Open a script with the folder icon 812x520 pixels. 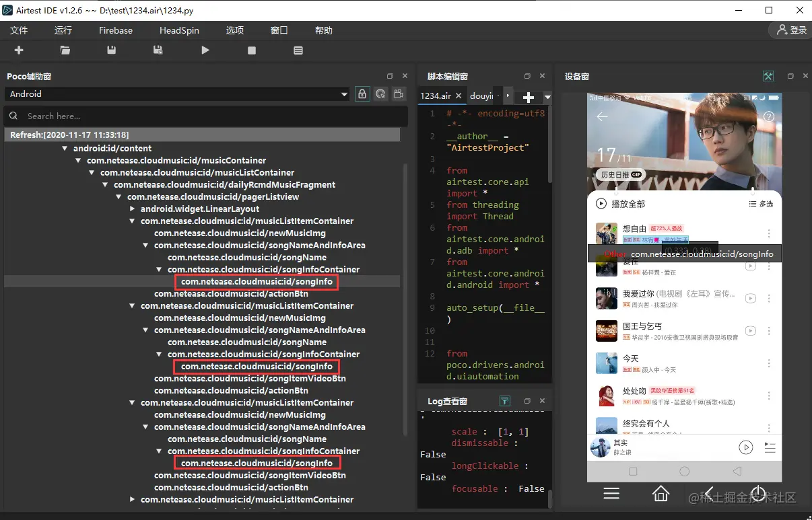click(65, 50)
